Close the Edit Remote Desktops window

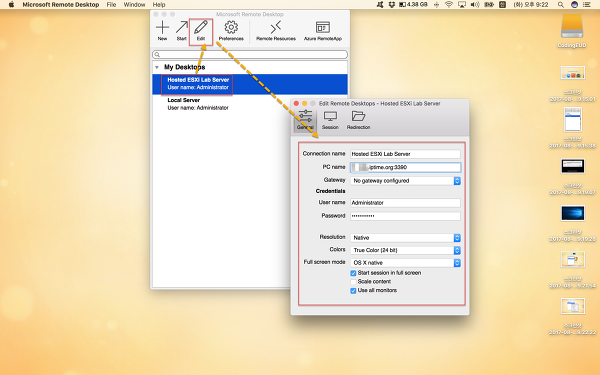(x=296, y=103)
